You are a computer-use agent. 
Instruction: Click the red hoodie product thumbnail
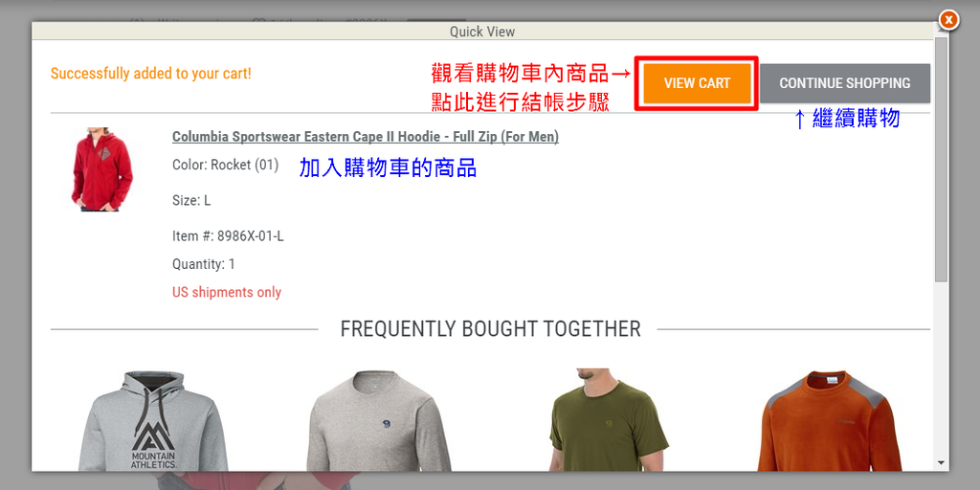(x=101, y=169)
